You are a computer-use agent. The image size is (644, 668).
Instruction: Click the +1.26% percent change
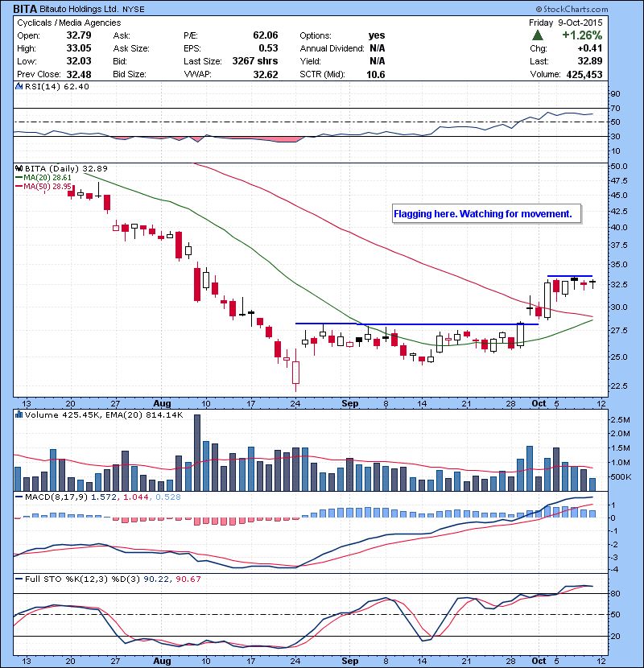point(582,35)
